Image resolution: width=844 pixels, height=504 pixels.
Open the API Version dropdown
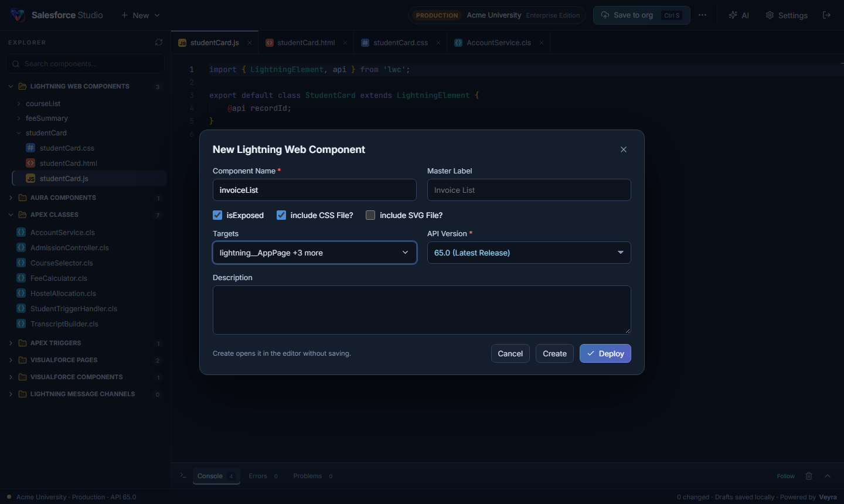click(529, 253)
